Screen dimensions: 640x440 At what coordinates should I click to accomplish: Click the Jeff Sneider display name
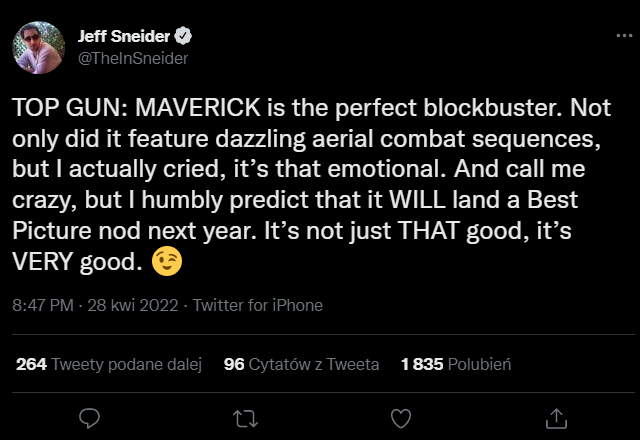(124, 37)
